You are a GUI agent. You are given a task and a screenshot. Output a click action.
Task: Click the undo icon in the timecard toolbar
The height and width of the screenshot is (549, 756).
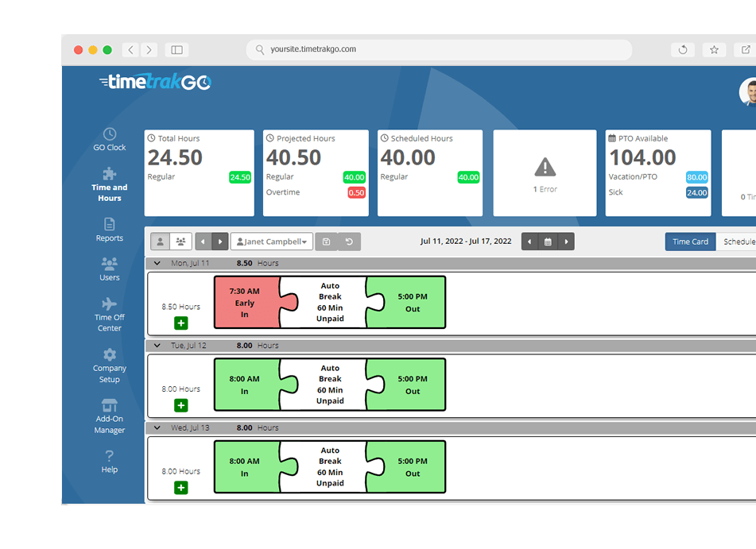click(x=349, y=242)
